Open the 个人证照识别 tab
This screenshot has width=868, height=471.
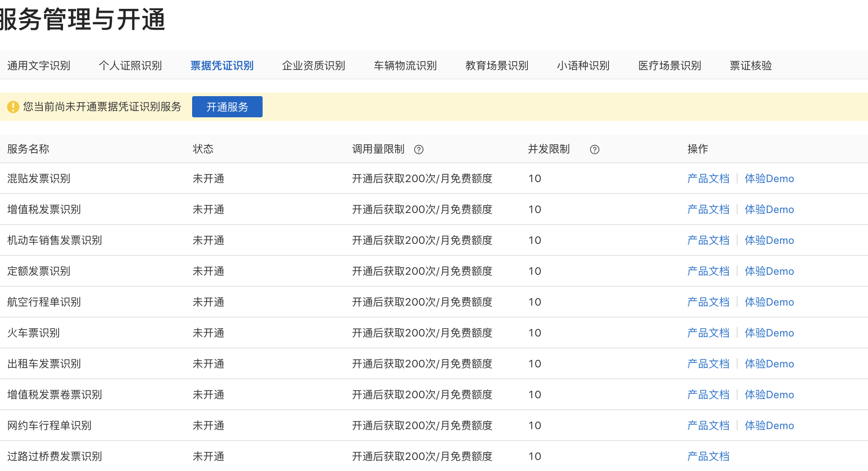click(130, 66)
